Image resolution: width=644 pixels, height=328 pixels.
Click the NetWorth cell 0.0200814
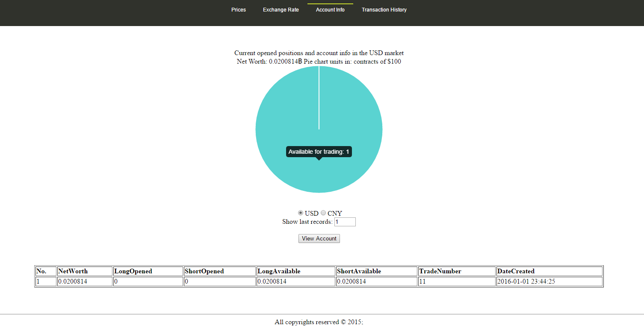pos(85,281)
